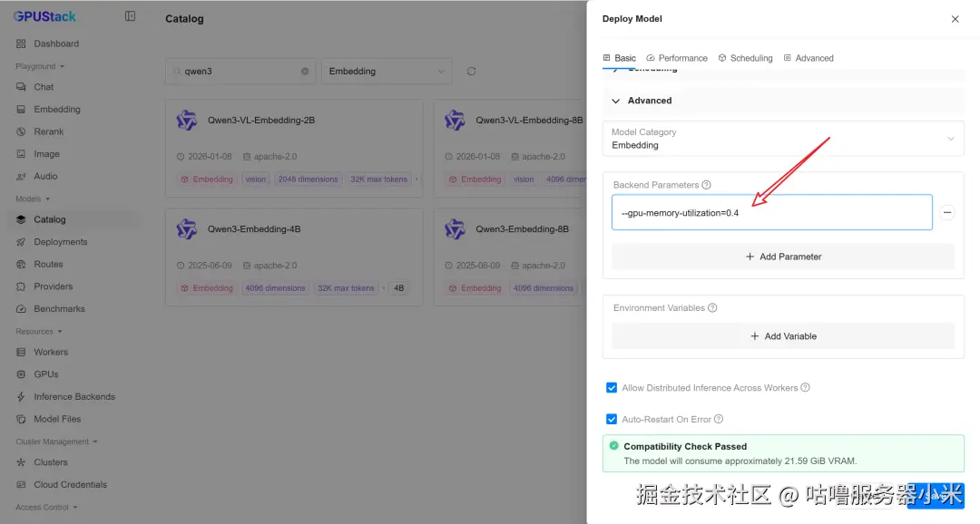This screenshot has width=980, height=524.
Task: Click the Audio sidebar icon
Action: [x=21, y=176]
